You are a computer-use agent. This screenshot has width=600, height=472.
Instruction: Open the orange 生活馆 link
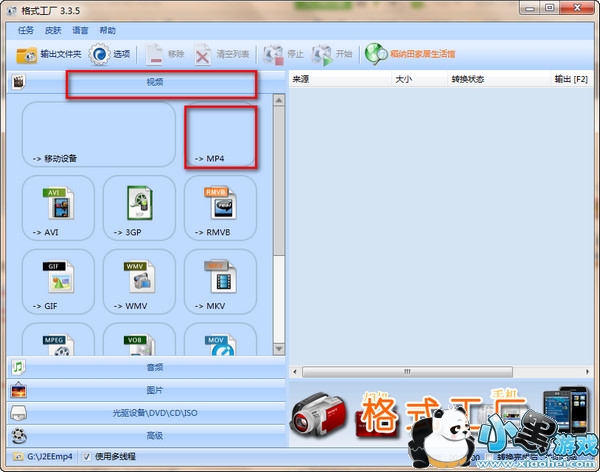[x=410, y=54]
